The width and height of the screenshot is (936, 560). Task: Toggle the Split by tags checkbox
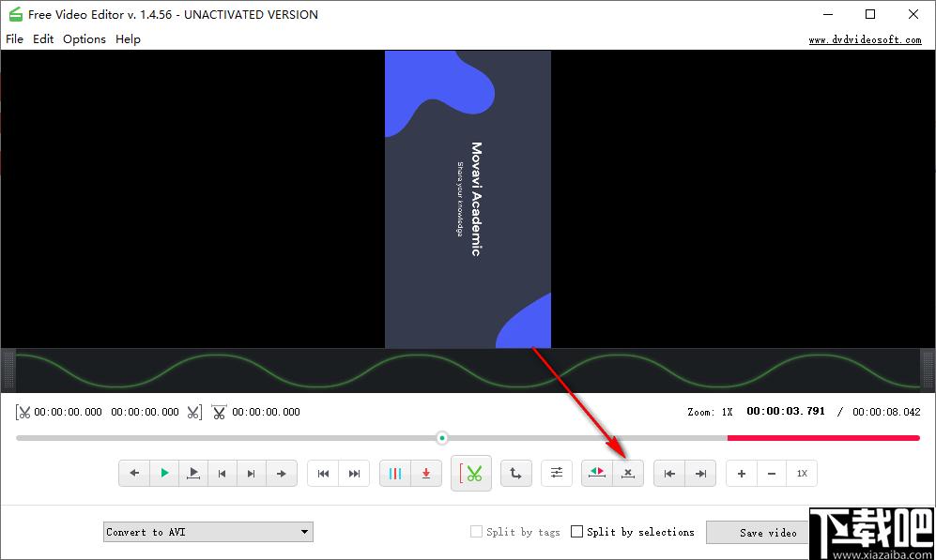476,531
